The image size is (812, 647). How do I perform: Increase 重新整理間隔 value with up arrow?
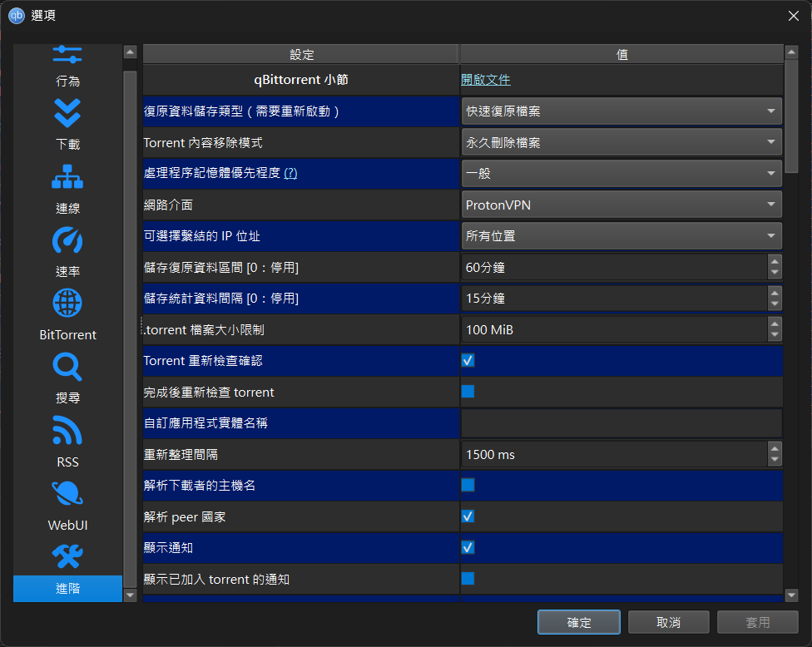coord(775,448)
